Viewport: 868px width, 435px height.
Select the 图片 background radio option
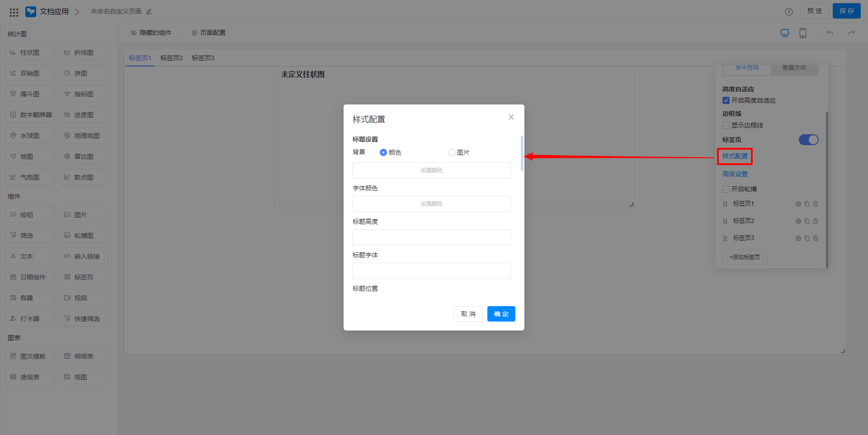451,152
